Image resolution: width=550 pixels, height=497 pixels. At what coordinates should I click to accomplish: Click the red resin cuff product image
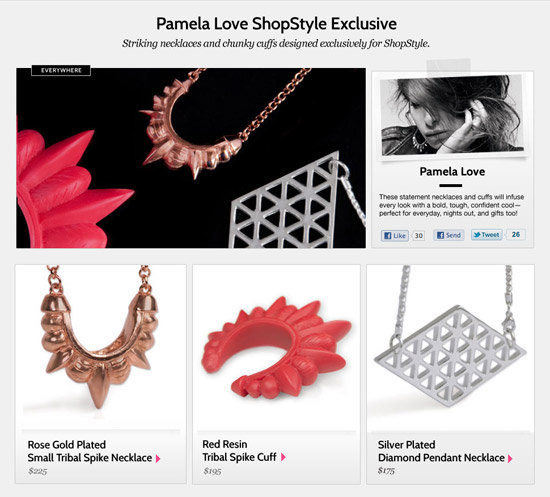coord(276,347)
